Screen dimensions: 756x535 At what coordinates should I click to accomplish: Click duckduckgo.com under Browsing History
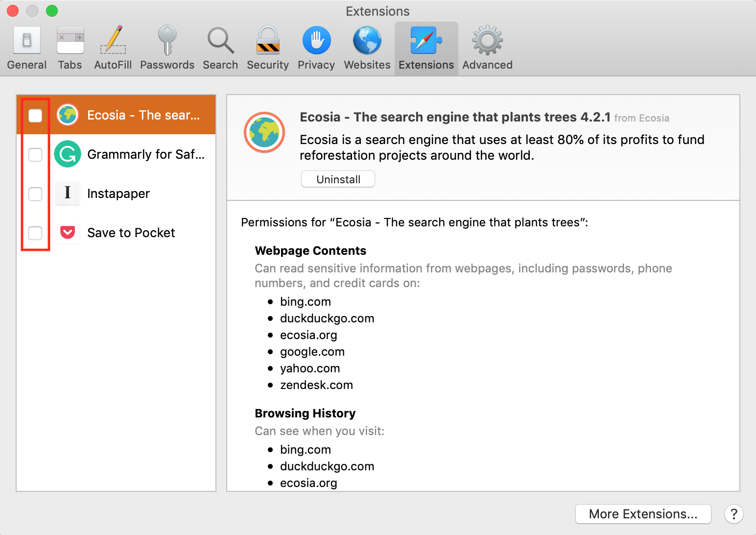(x=327, y=466)
